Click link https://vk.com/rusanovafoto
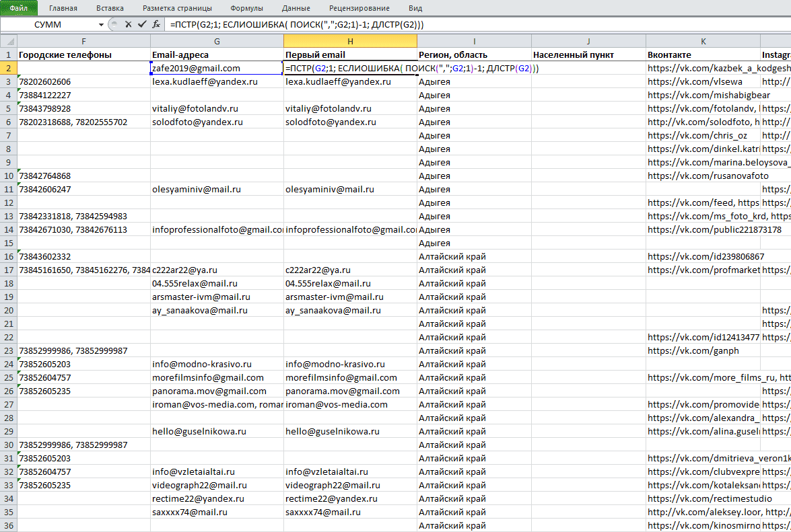The width and height of the screenshot is (791, 532). (x=708, y=176)
